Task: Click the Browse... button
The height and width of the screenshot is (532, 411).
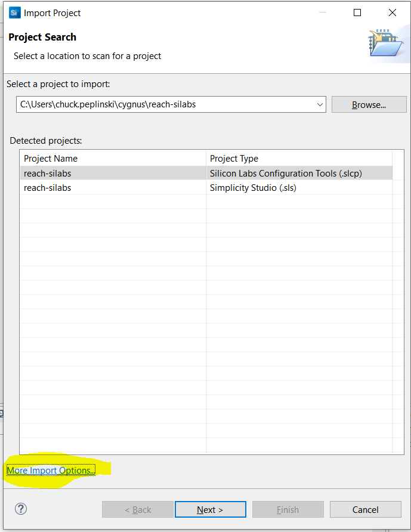Action: pos(369,104)
